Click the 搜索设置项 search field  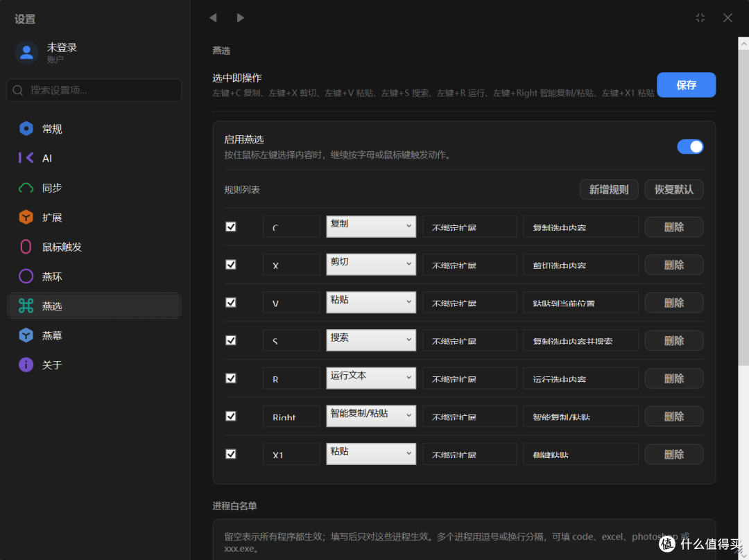pos(94,90)
